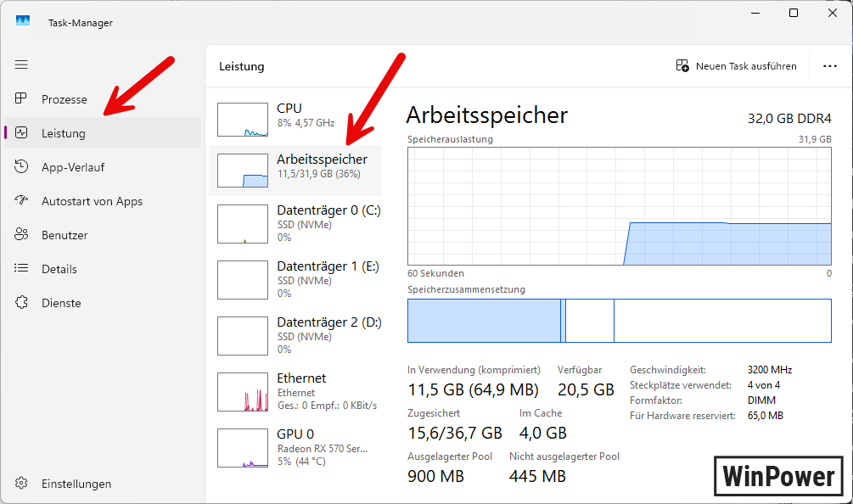The height and width of the screenshot is (504, 853).
Task: Click the 65,0 MB reserved value
Action: [x=766, y=416]
